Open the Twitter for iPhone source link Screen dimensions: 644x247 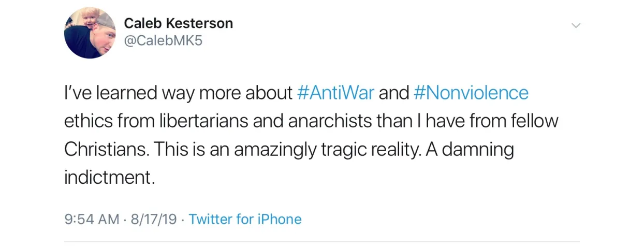[245, 219]
